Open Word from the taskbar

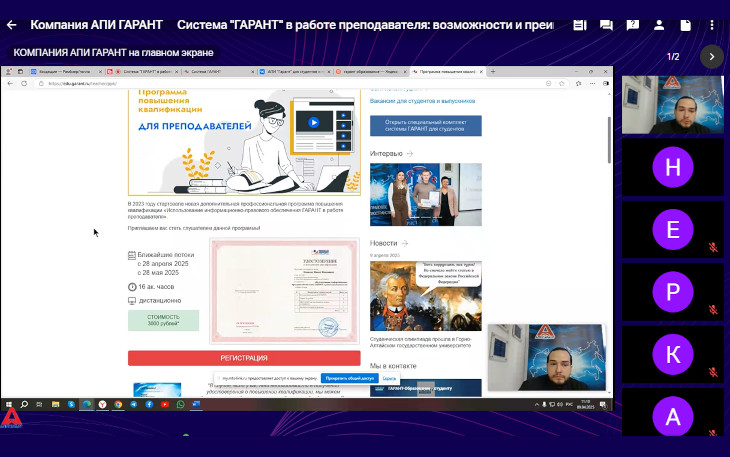pos(196,404)
